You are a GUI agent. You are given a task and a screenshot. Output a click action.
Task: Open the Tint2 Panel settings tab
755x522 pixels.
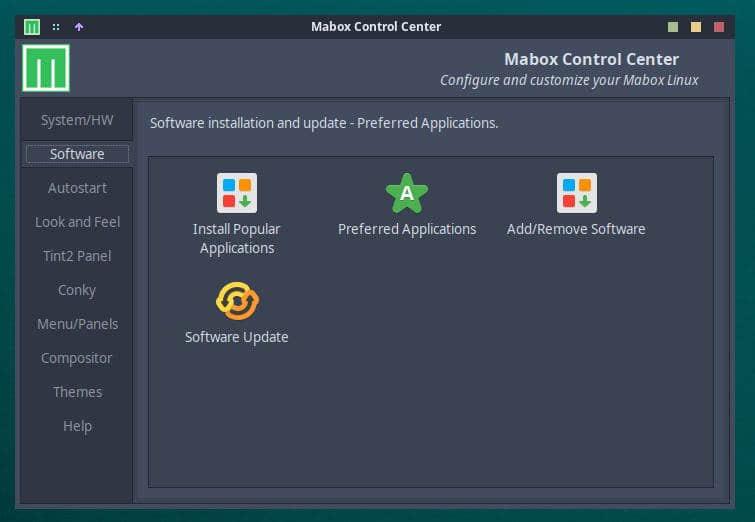[x=77, y=256]
